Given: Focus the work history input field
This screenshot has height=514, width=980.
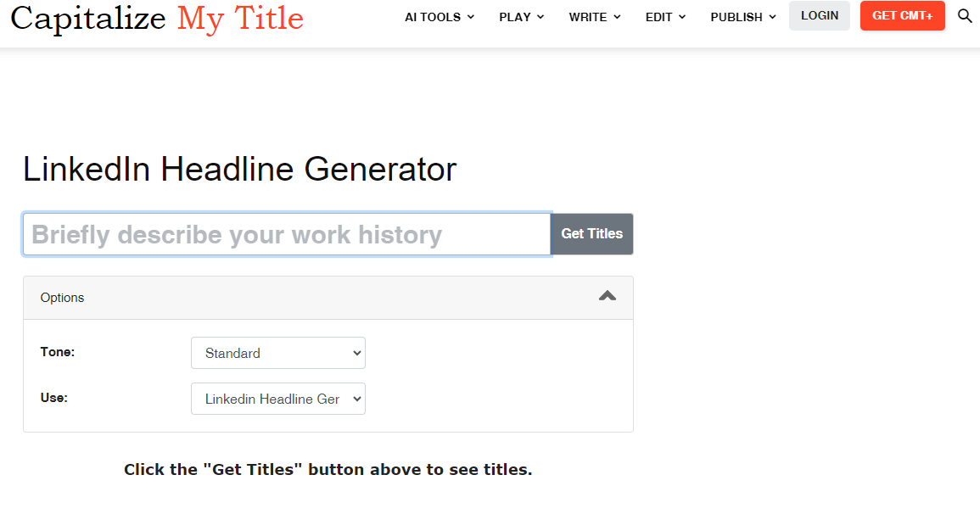Looking at the screenshot, I should click(x=287, y=234).
